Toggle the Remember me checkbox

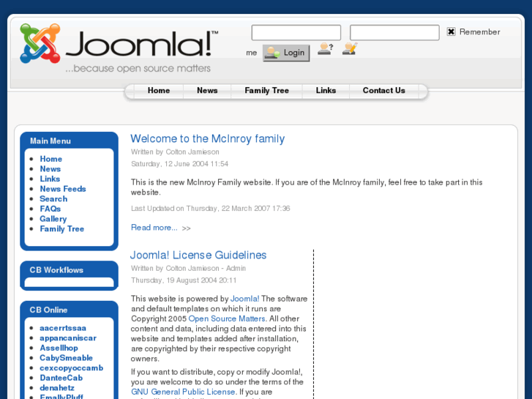tap(451, 31)
